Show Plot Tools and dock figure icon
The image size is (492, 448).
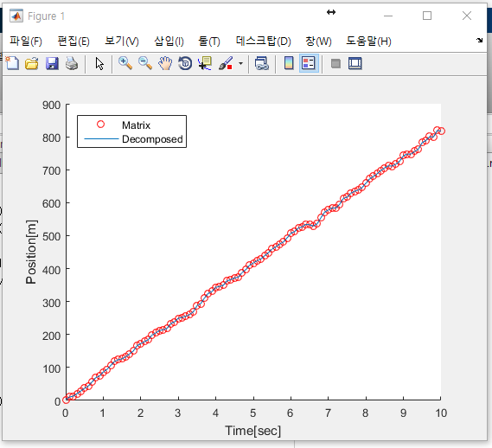(x=355, y=63)
